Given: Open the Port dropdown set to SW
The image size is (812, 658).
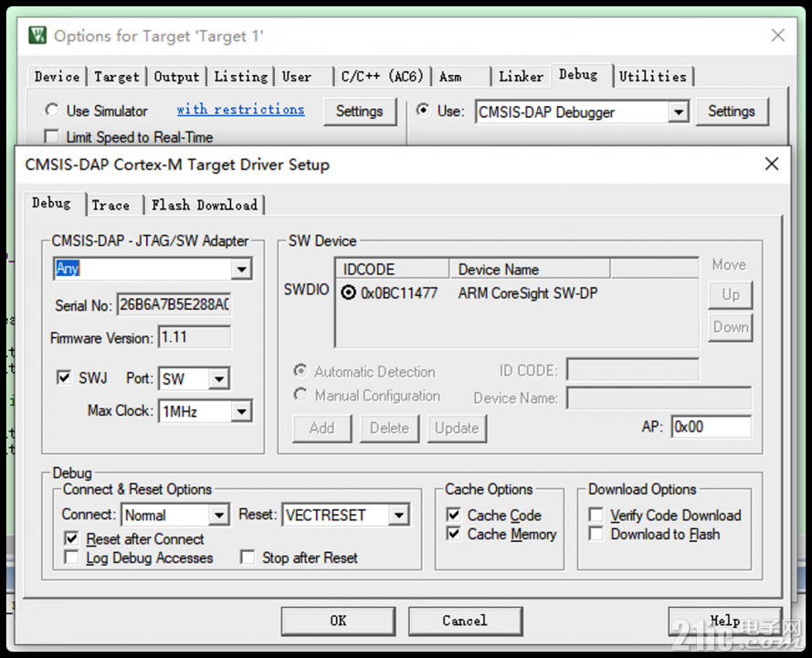Looking at the screenshot, I should [219, 379].
